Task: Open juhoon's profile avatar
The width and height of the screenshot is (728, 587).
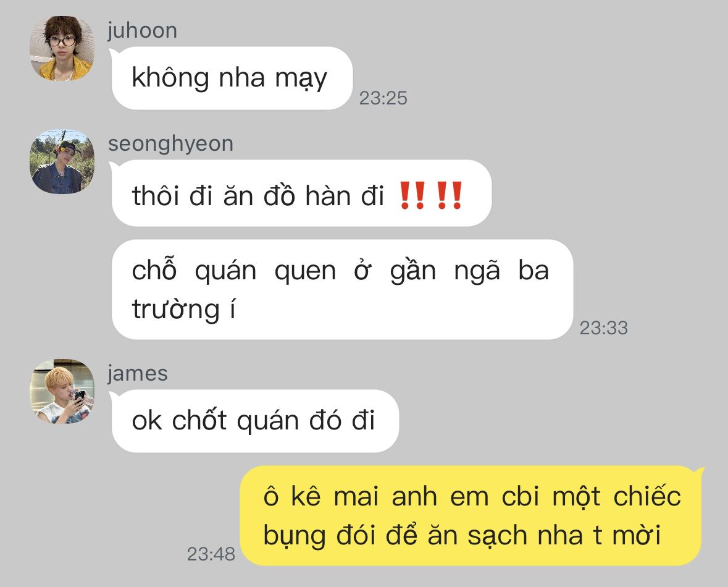Action: pos(62,48)
